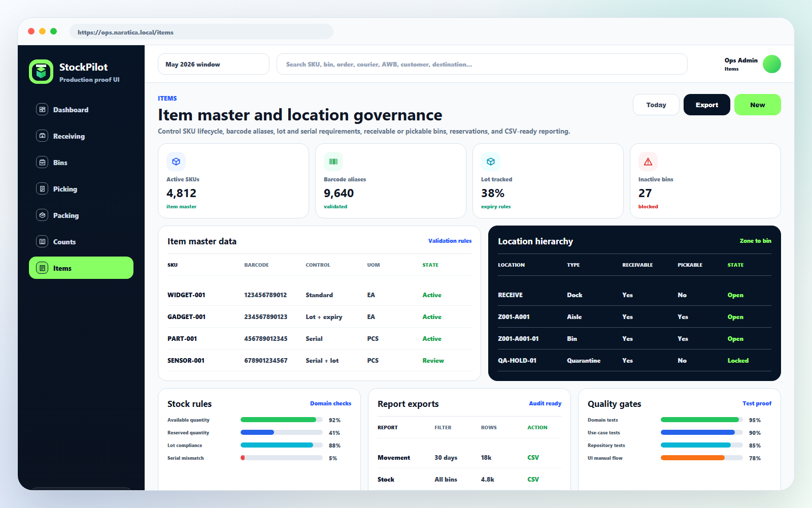Image resolution: width=812 pixels, height=508 pixels.
Task: Click CSV action for Stock report
Action: (533, 479)
